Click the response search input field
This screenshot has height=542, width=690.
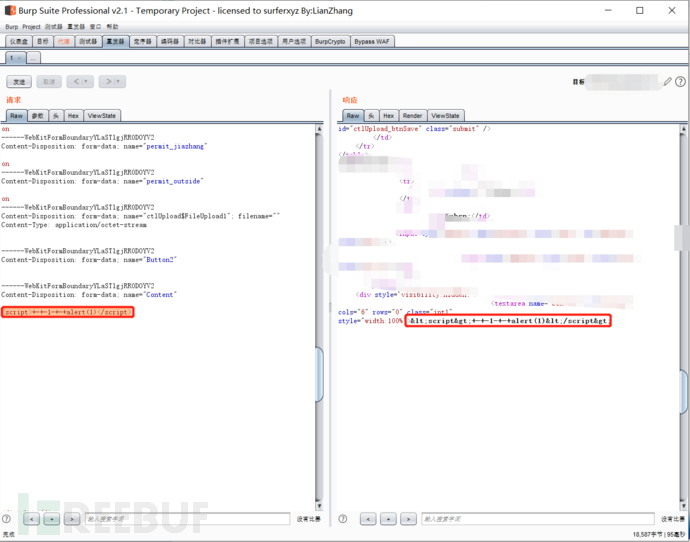pyautogui.click(x=538, y=519)
